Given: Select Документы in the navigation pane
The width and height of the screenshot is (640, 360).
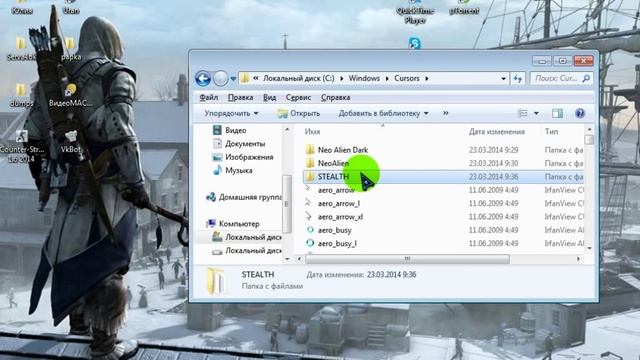Looking at the screenshot, I should (x=239, y=144).
